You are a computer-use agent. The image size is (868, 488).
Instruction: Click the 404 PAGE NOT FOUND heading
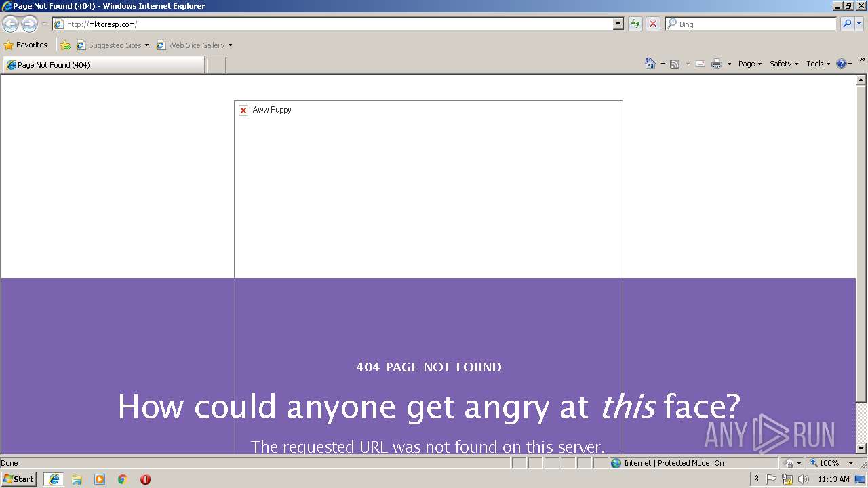click(429, 367)
